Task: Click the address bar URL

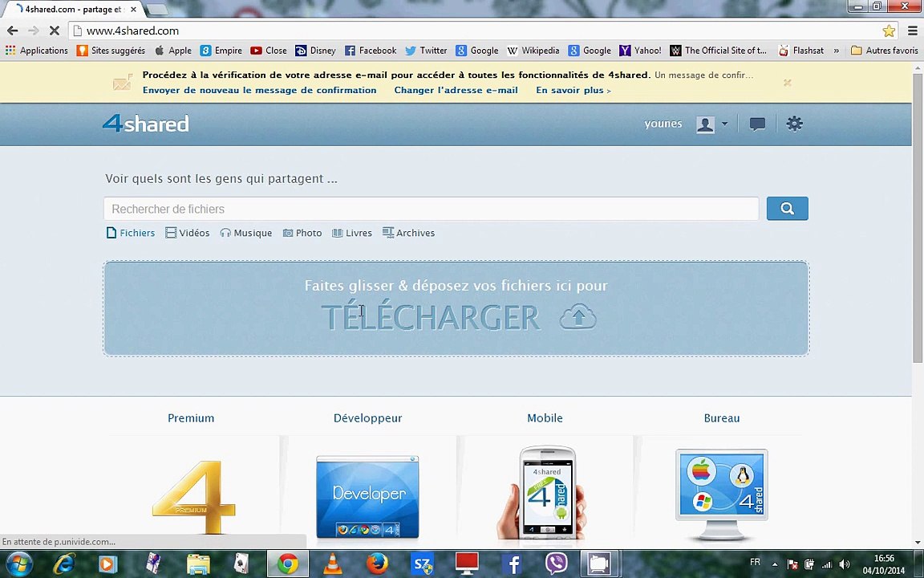Action: [x=132, y=31]
